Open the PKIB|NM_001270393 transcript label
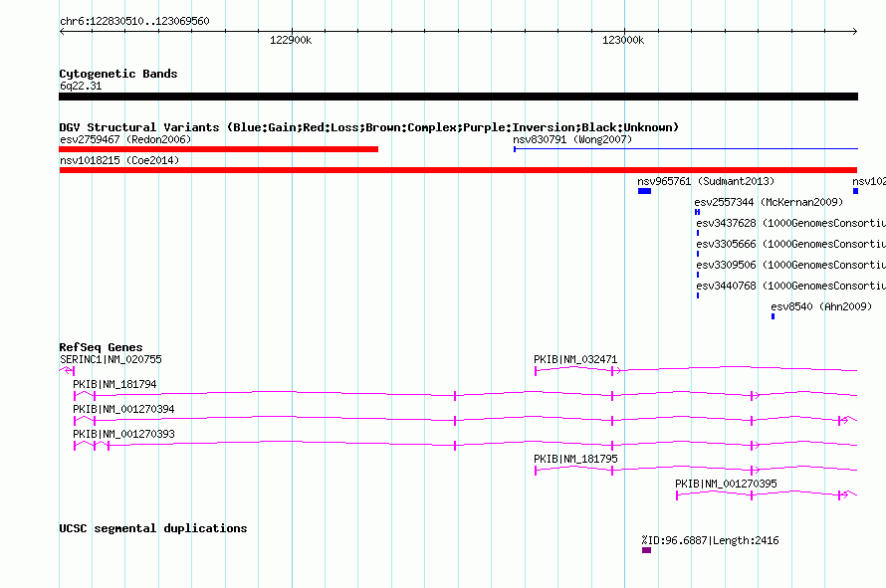 click(x=123, y=434)
